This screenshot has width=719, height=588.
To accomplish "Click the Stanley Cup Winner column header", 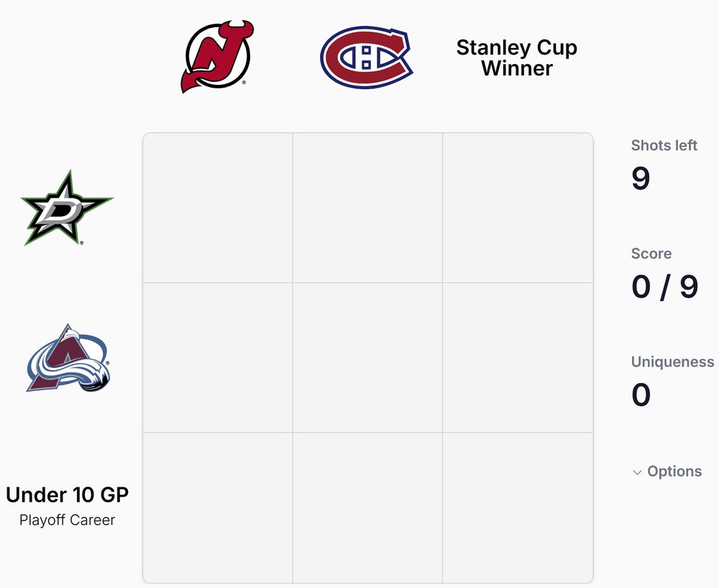I will coord(517,58).
